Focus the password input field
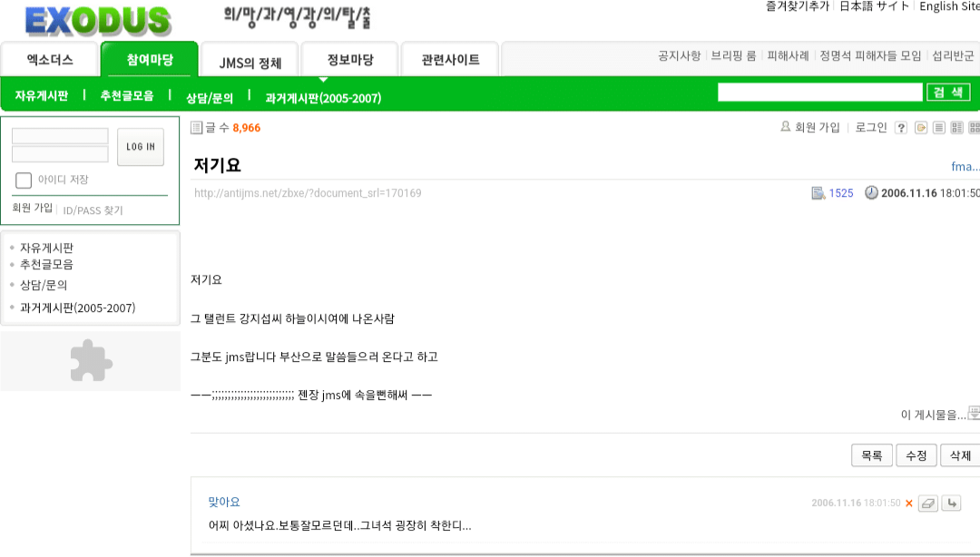The image size is (980, 557). 60,154
